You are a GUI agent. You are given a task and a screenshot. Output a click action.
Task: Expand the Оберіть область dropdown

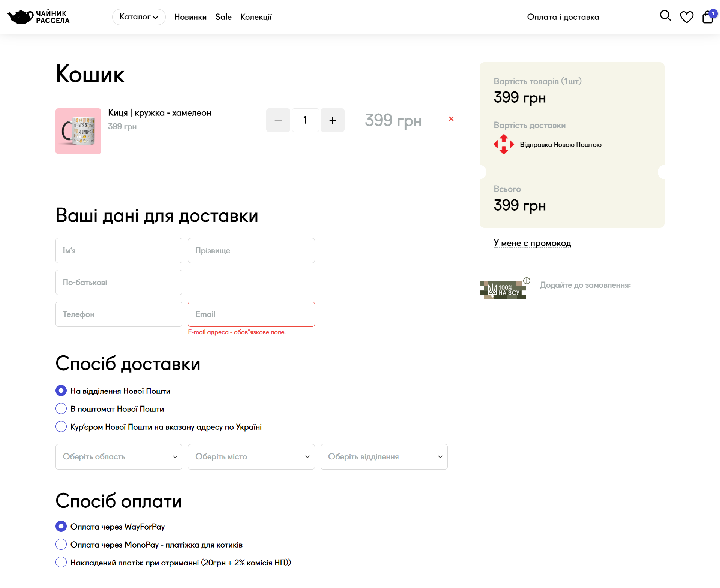[x=118, y=456]
